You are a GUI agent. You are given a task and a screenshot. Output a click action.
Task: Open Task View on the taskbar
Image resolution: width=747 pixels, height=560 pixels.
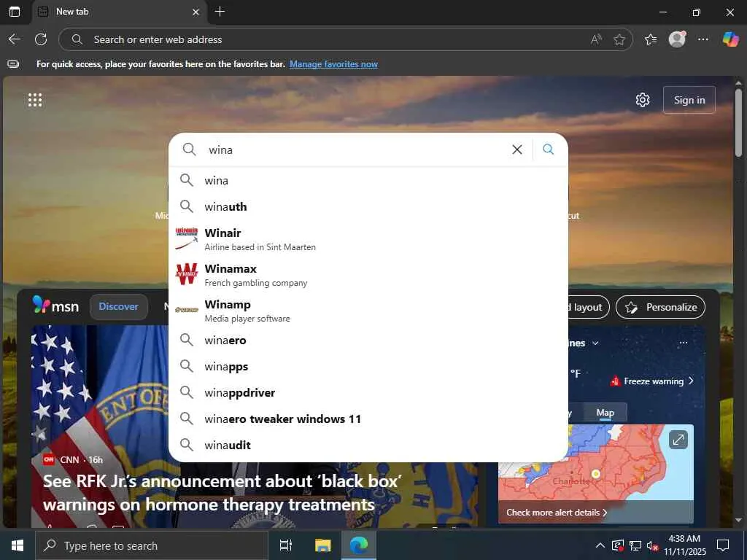click(286, 545)
